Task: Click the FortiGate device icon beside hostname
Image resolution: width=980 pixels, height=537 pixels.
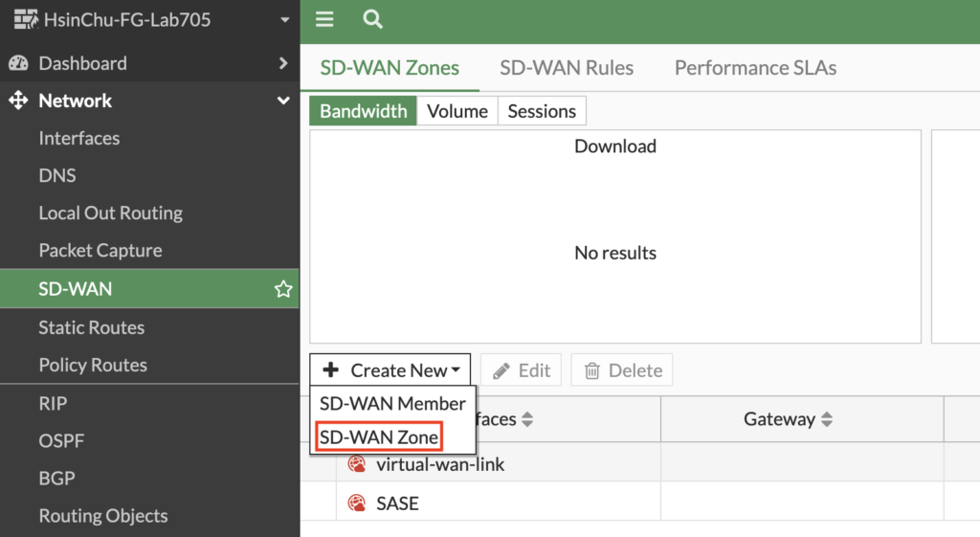Action: coord(23,19)
